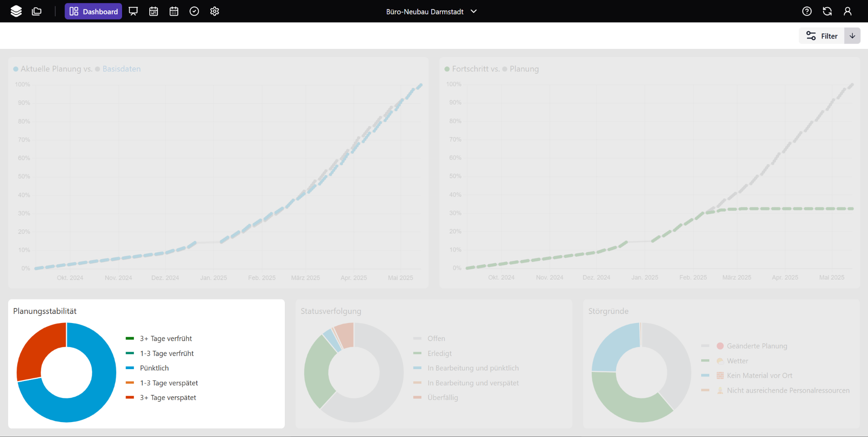
Task: Toggle the Pünktlich legend entry
Action: 154,368
